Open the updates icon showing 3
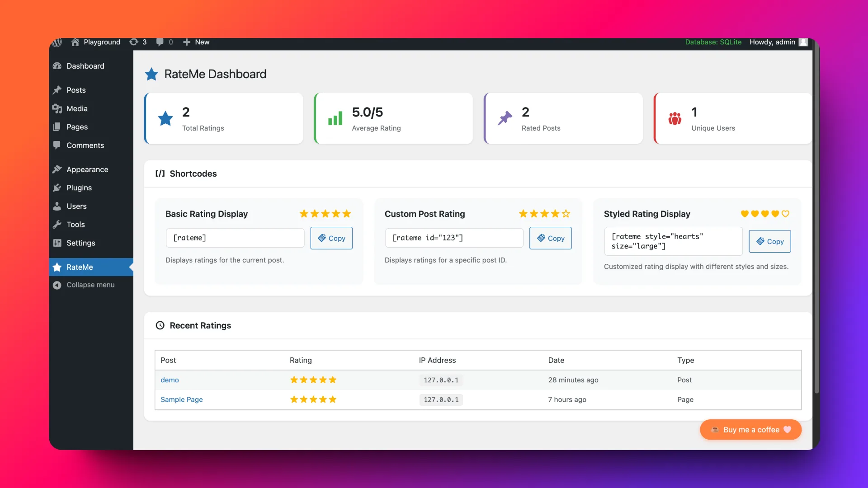This screenshot has height=488, width=868. point(134,42)
